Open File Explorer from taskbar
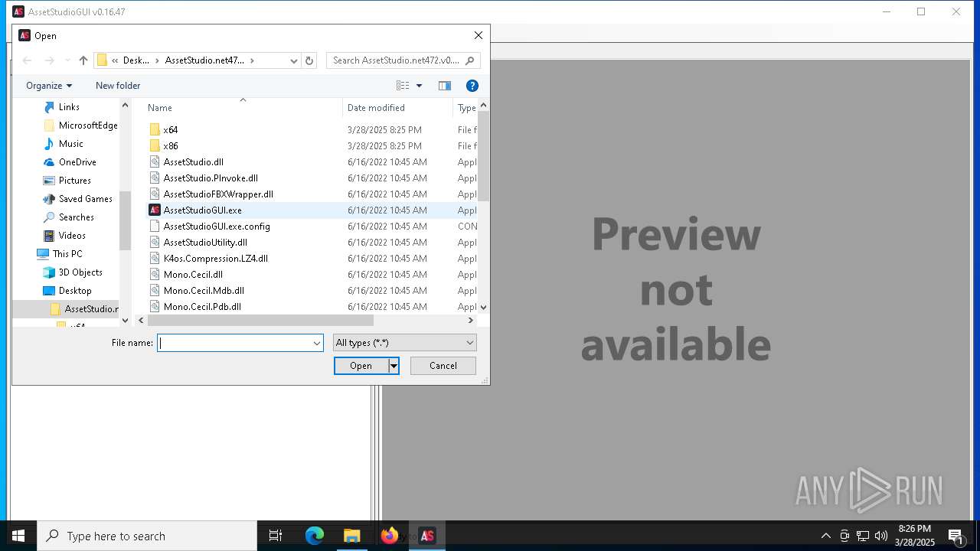The width and height of the screenshot is (980, 551). (352, 536)
